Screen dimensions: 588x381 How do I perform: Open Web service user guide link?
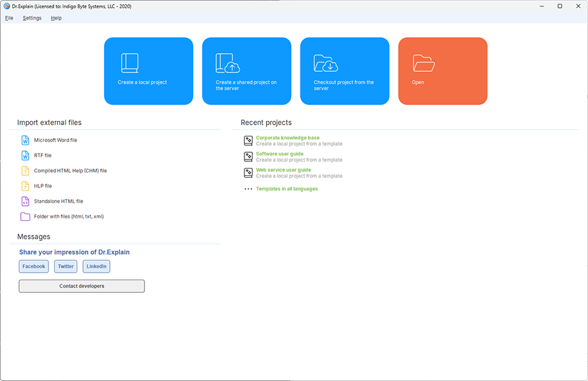(284, 170)
